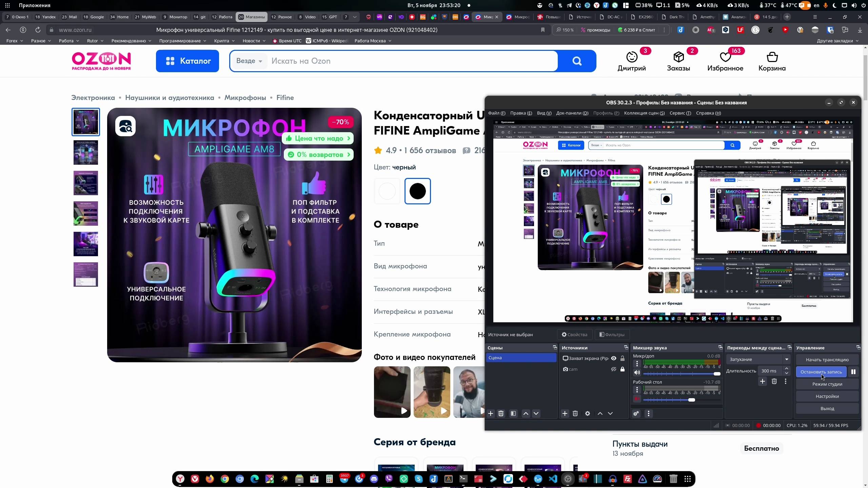Show the hidden cam source

click(x=613, y=369)
